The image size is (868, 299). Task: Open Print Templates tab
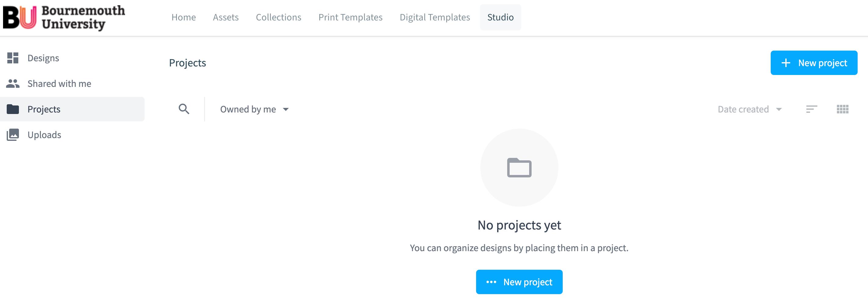(350, 17)
